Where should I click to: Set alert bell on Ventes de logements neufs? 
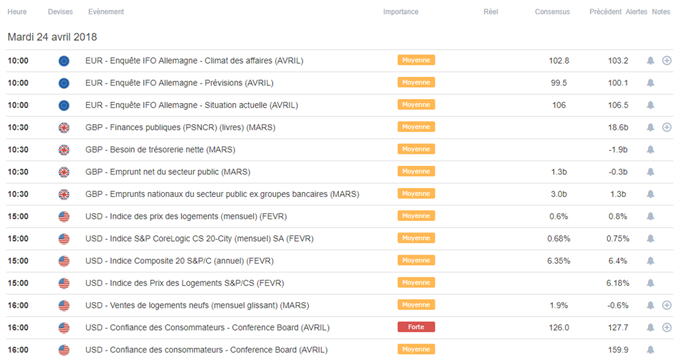coord(650,305)
